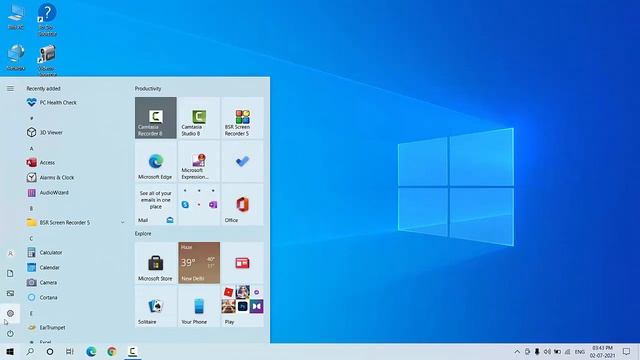Launch Edge from the taskbar
Screen dimensions: 640x360
(91, 351)
